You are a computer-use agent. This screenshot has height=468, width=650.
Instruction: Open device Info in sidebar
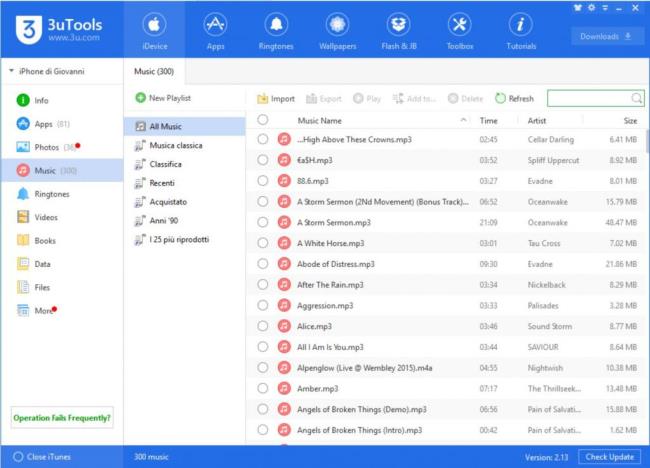pos(62,100)
